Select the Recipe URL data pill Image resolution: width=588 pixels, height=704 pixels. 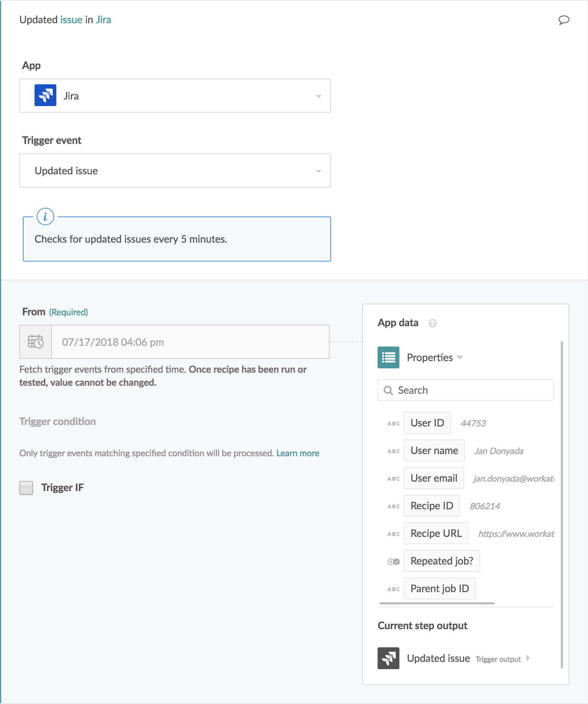436,534
